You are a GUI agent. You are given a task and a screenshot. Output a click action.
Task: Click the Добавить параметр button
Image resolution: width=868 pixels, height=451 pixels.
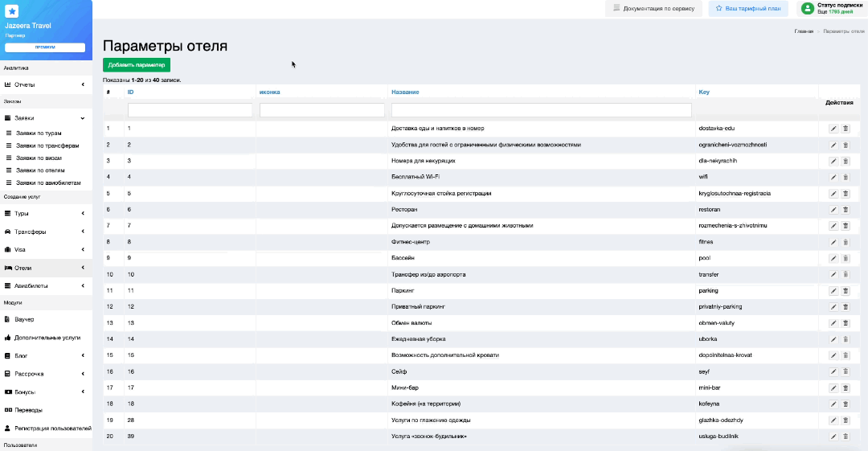[x=137, y=64]
